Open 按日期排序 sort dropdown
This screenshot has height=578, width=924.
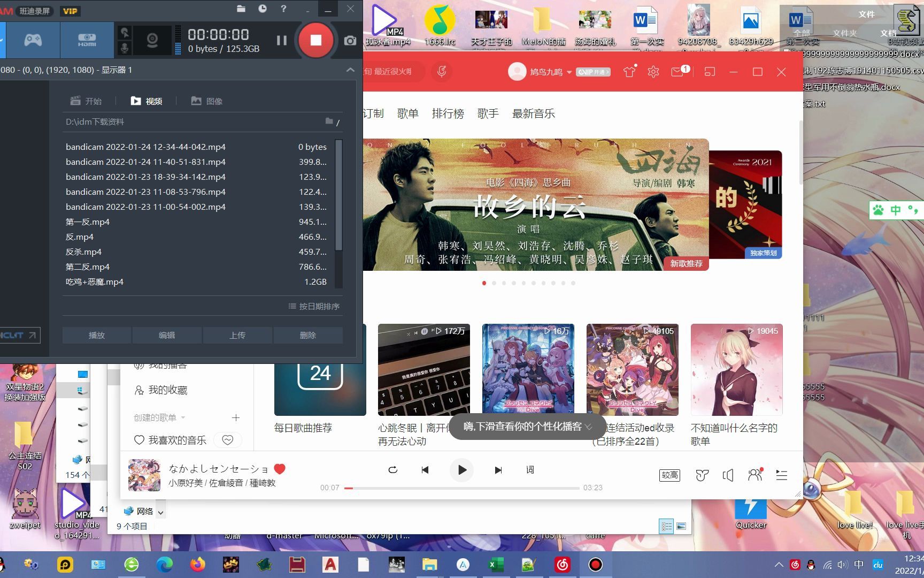pos(314,306)
